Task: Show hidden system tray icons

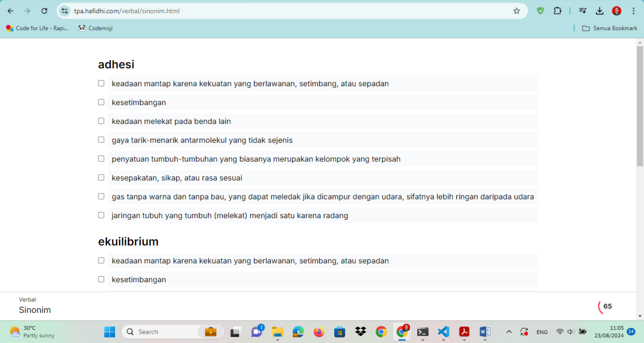Action: click(509, 332)
